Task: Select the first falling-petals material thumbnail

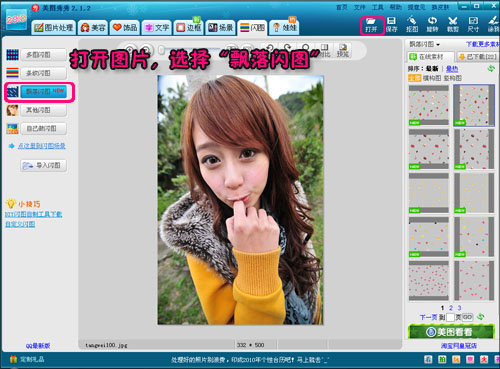Action: tap(429, 105)
